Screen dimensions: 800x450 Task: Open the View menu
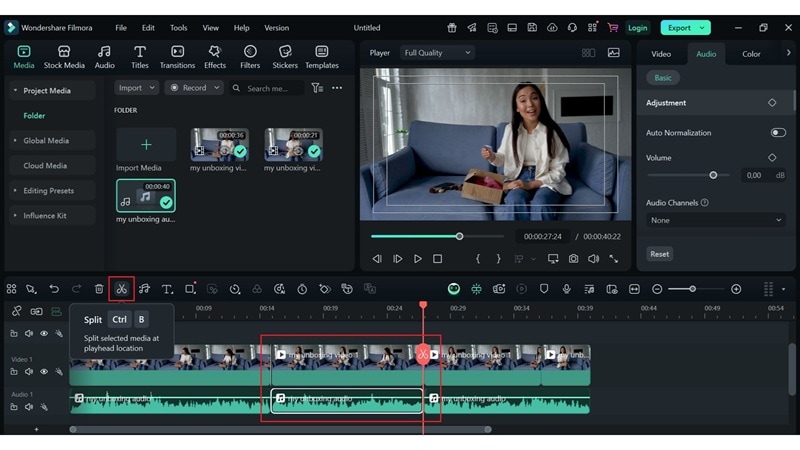(210, 28)
